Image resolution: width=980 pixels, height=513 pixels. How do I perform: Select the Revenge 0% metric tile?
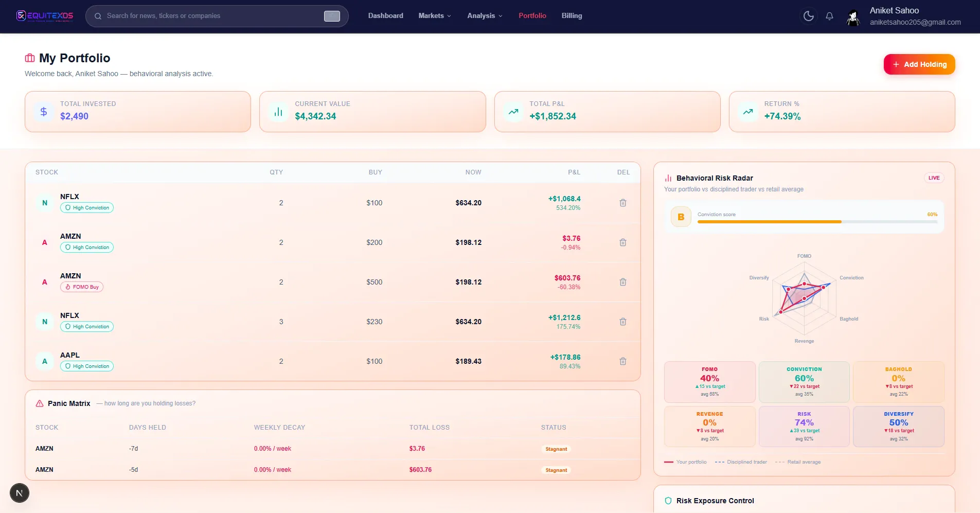(710, 427)
